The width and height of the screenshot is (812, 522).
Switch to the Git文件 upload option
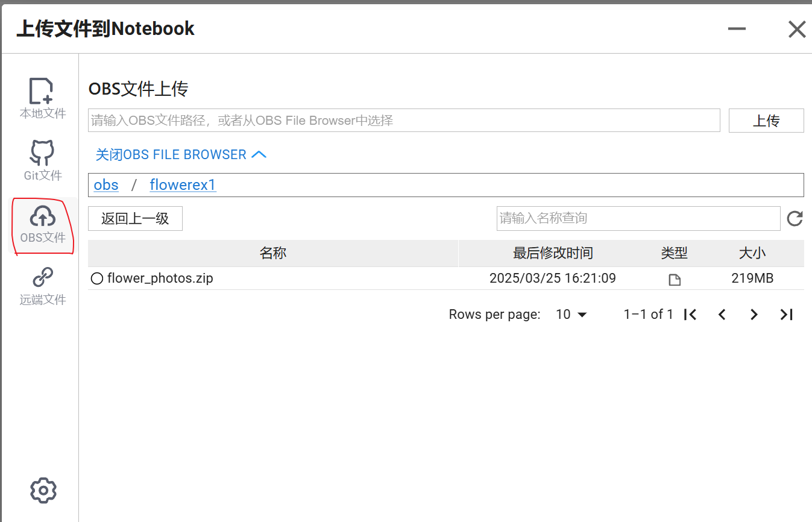click(x=42, y=159)
